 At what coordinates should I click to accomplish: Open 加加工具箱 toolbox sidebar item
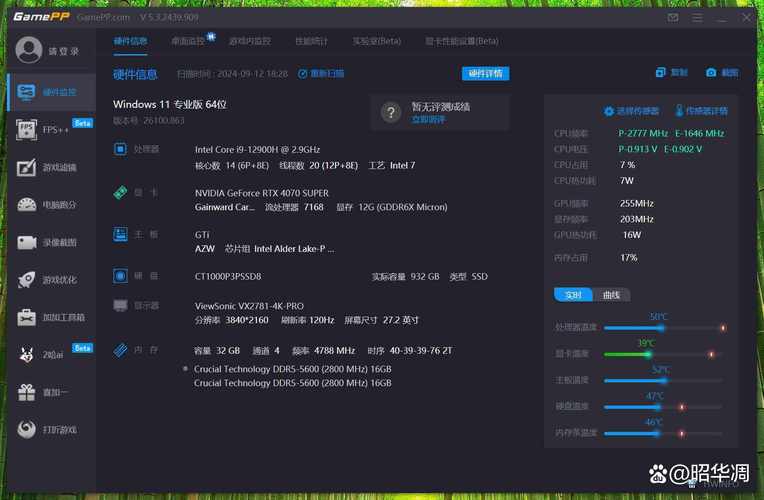click(x=52, y=317)
